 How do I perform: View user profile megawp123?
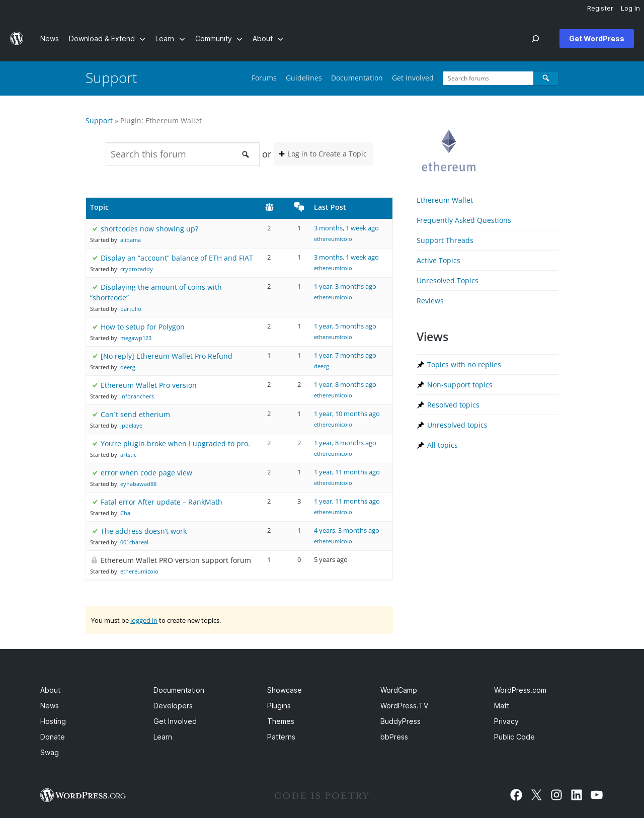(x=136, y=338)
